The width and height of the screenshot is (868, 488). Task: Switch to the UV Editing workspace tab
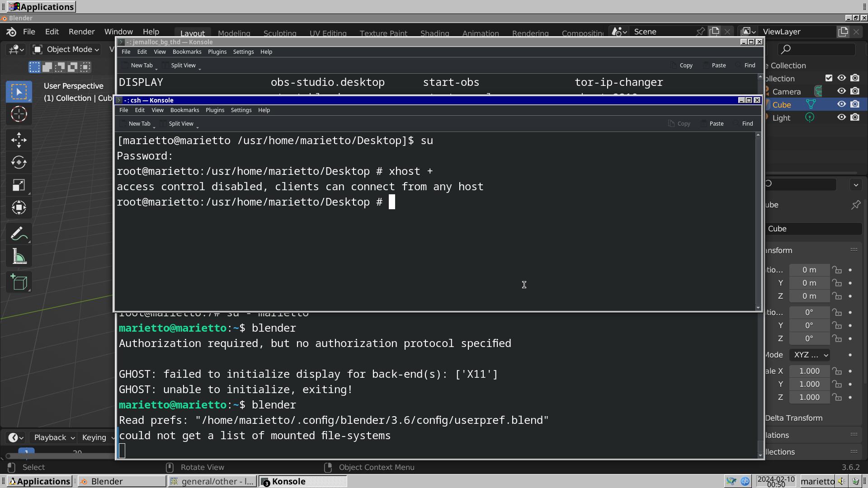[328, 33]
